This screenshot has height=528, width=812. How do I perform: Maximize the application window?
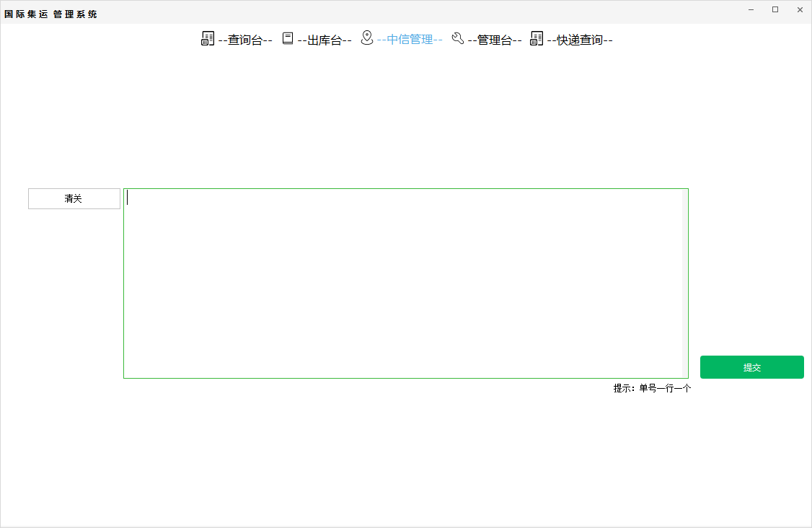[775, 10]
